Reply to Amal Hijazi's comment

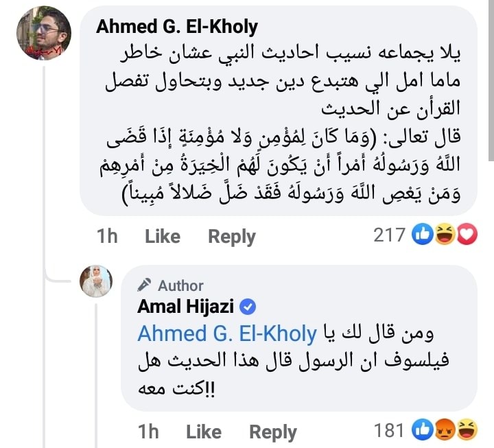(273, 432)
